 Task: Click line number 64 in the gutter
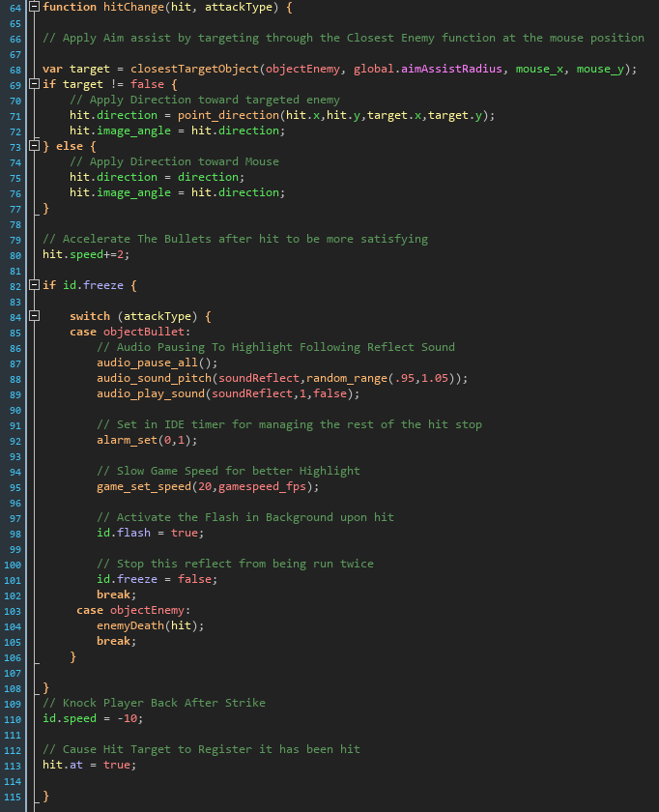[x=15, y=8]
